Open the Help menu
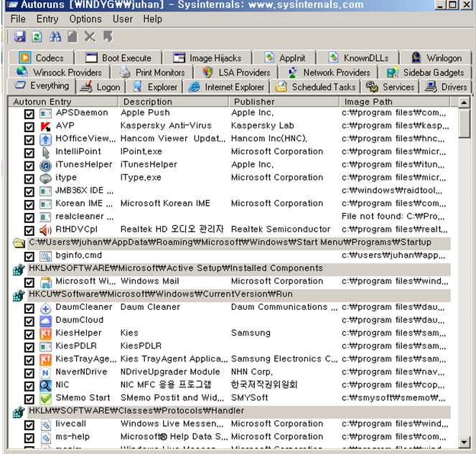Screen dimensions: 476x454 [x=152, y=19]
